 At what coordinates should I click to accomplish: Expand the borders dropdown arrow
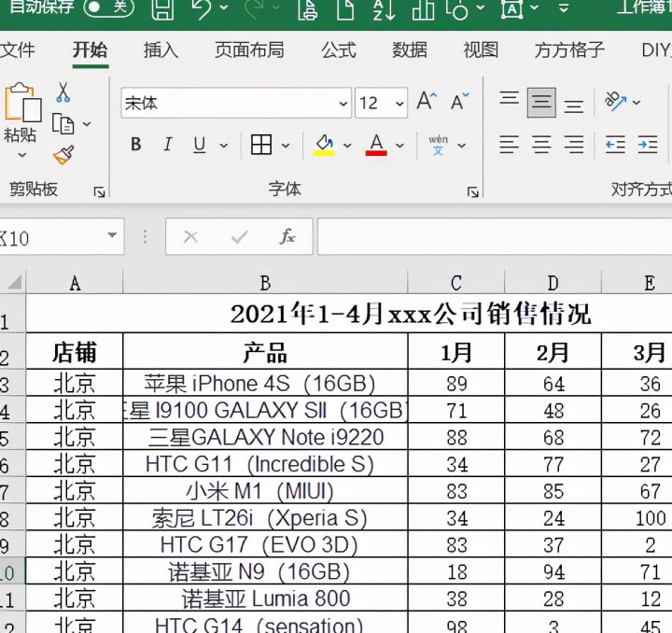pos(286,146)
